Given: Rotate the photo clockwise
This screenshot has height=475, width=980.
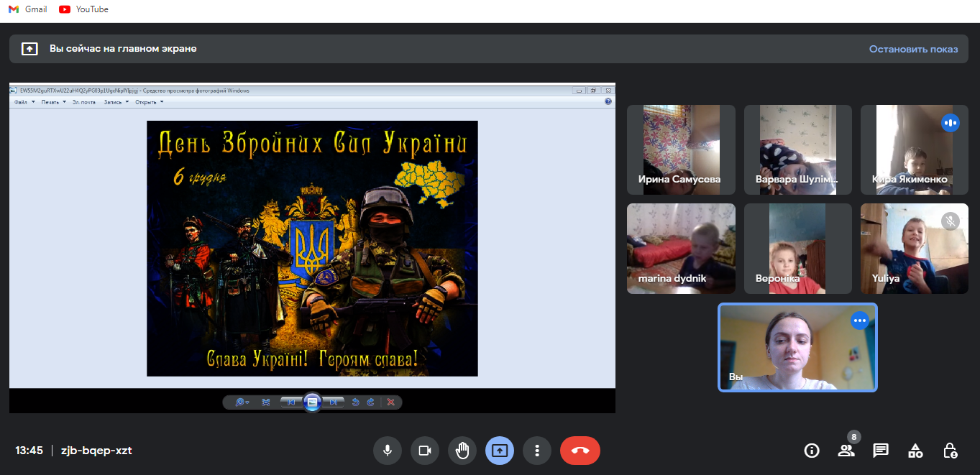Looking at the screenshot, I should 370,402.
